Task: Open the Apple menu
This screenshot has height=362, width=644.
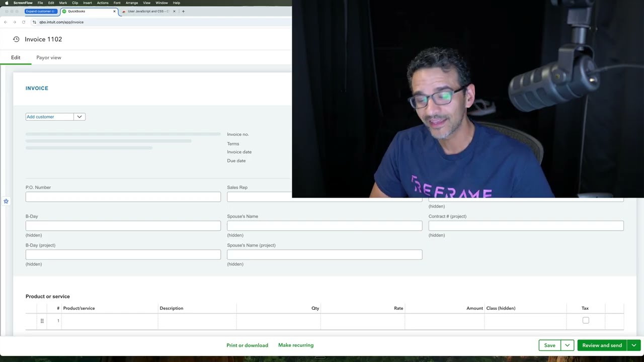Action: coord(7,3)
